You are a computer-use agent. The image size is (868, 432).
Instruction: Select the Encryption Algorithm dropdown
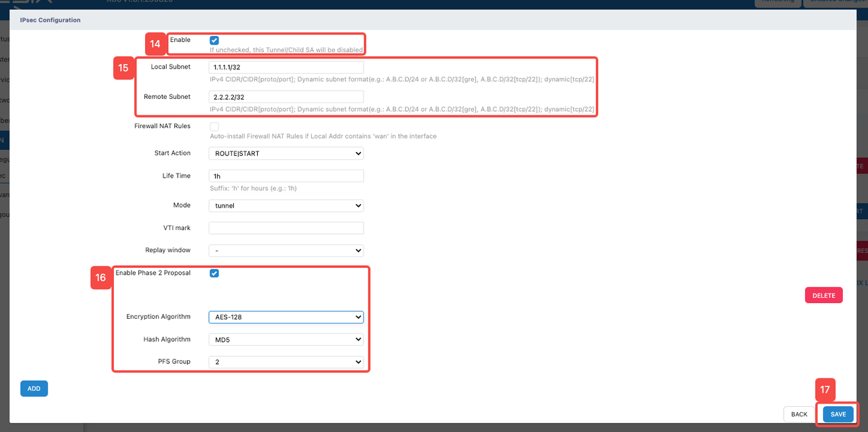pos(285,317)
